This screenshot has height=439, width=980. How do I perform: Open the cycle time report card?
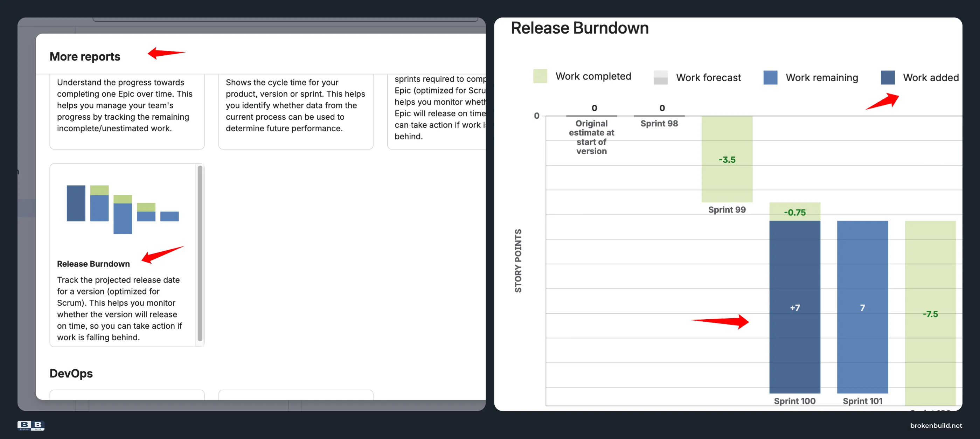296,111
